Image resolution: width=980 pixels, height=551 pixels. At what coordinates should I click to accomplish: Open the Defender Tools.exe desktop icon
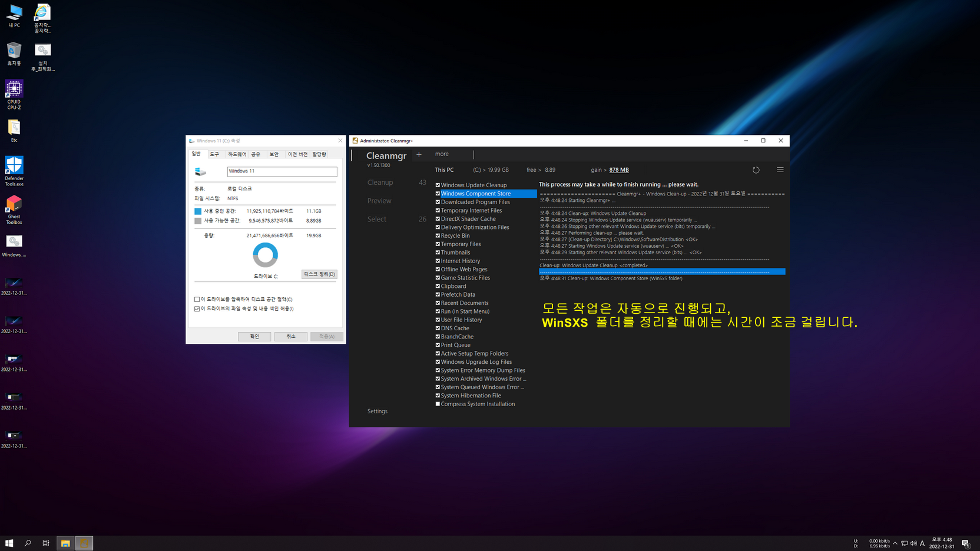[14, 171]
